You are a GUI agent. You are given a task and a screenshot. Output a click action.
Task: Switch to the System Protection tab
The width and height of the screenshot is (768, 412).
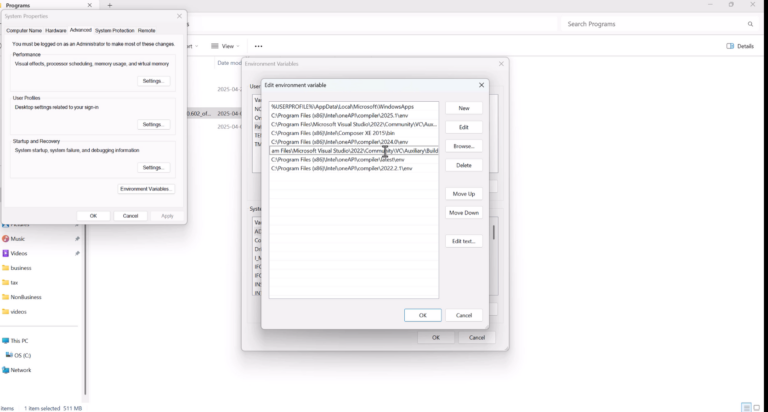[115, 30]
